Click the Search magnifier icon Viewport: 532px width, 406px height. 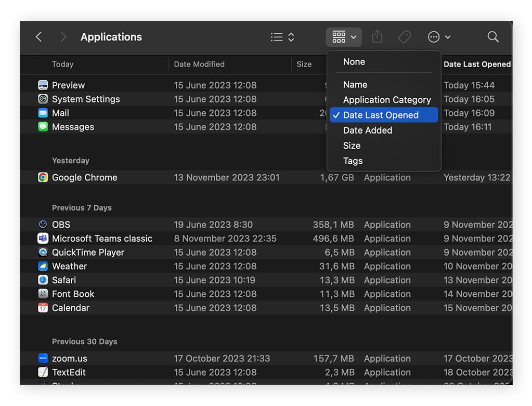pyautogui.click(x=492, y=36)
